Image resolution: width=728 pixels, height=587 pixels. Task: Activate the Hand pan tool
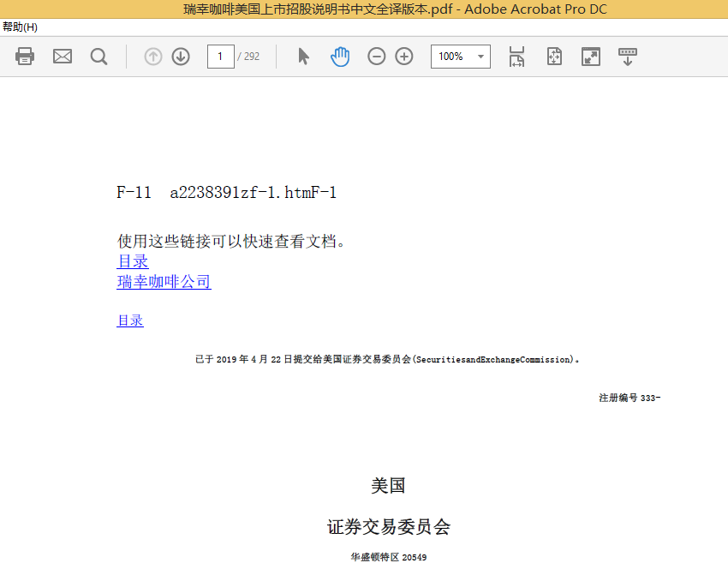[340, 57]
